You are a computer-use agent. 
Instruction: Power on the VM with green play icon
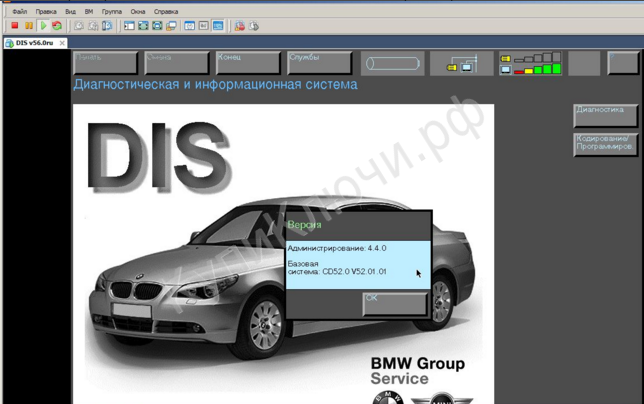click(x=43, y=26)
